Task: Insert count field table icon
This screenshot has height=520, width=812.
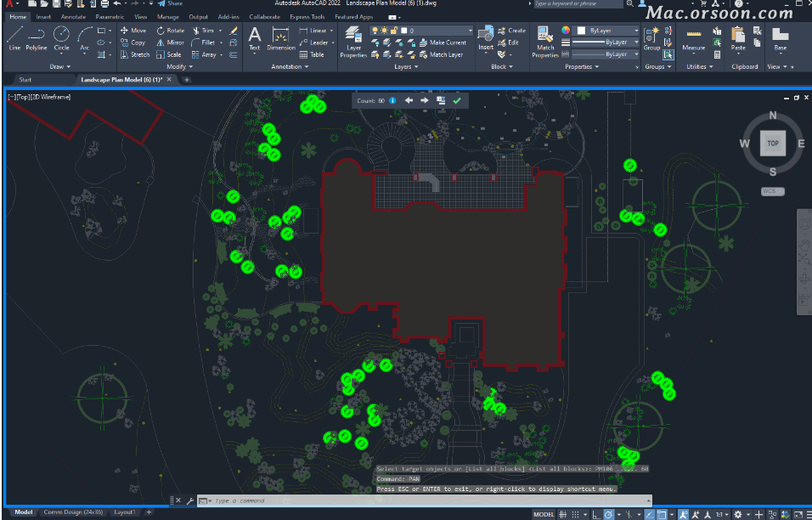Action: [x=441, y=100]
